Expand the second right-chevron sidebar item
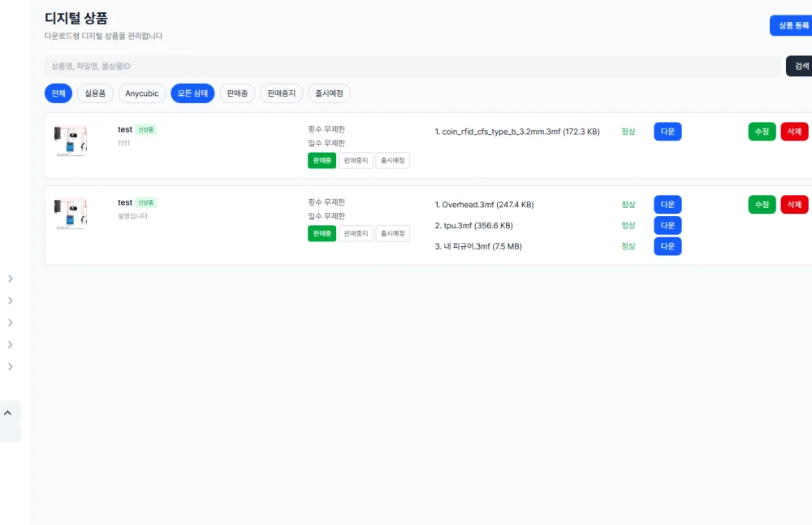 point(11,301)
